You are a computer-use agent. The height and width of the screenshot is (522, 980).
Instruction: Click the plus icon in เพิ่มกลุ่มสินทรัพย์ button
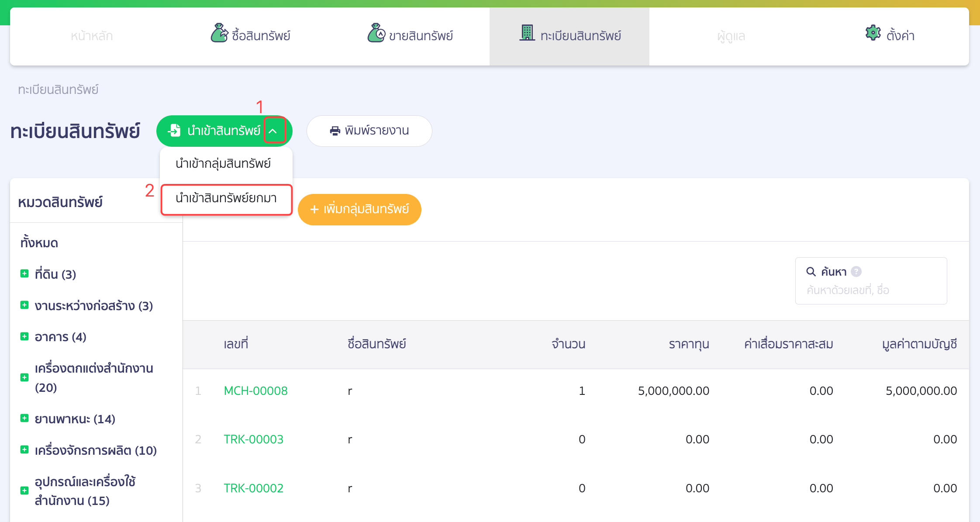pyautogui.click(x=314, y=209)
